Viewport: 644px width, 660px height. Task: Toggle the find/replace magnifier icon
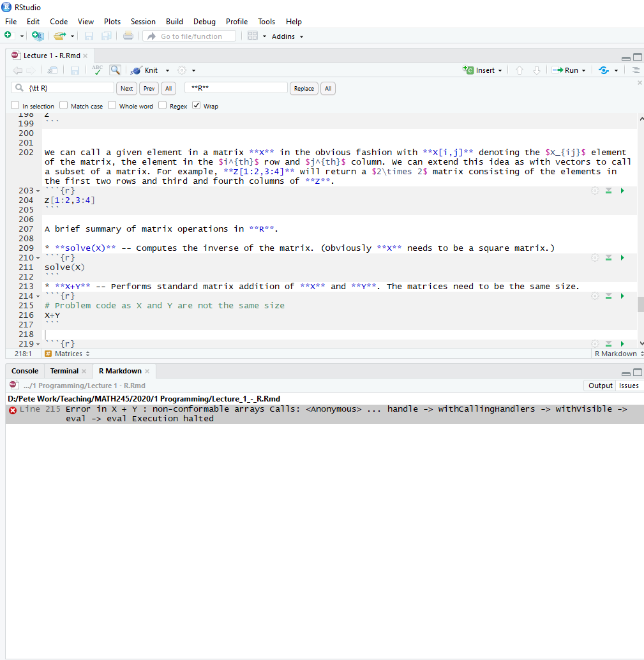115,70
